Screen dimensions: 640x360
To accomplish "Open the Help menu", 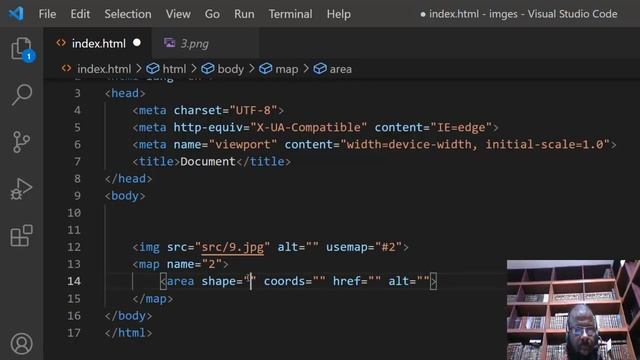I will (338, 14).
